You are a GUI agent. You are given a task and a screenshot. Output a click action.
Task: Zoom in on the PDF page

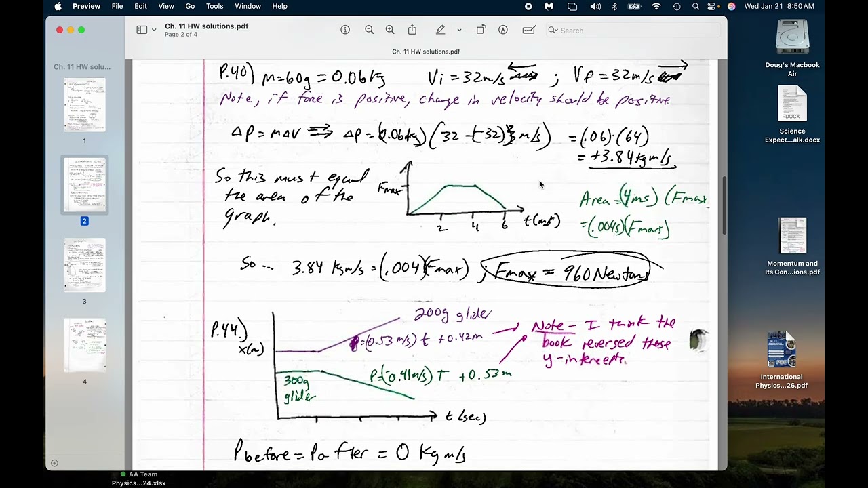coord(390,30)
